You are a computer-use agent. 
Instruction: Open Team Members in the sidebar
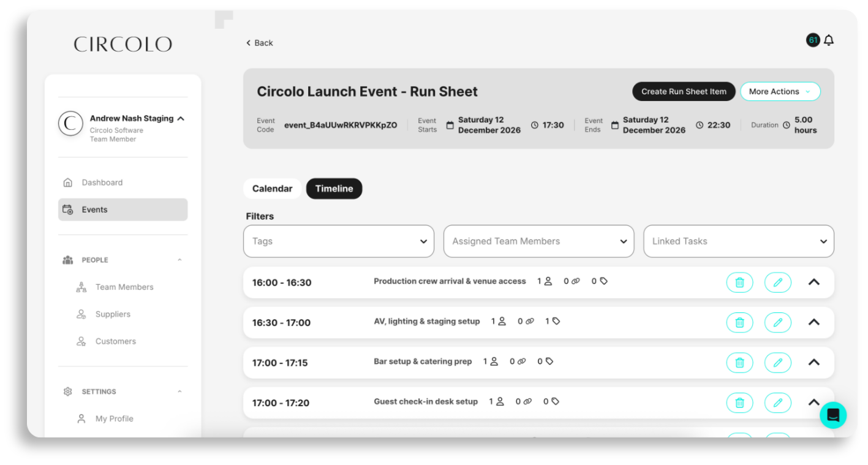pos(124,287)
